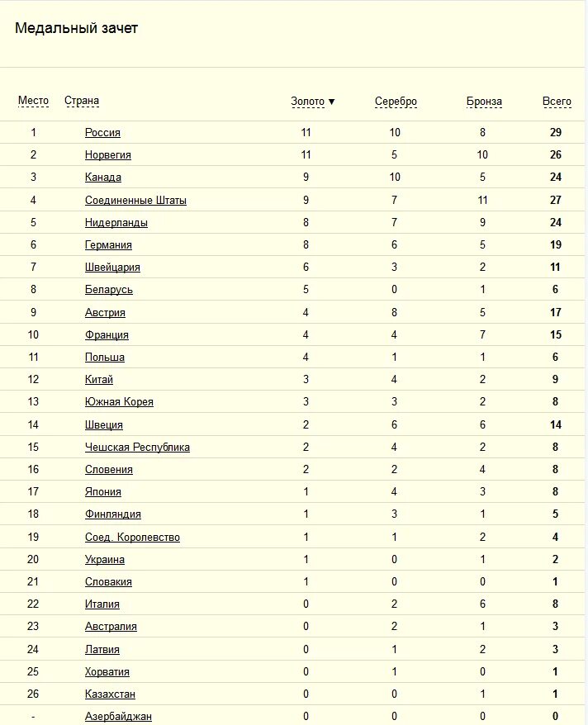Open the Норвегия country link
Screen dimensions: 588x725
(x=108, y=155)
